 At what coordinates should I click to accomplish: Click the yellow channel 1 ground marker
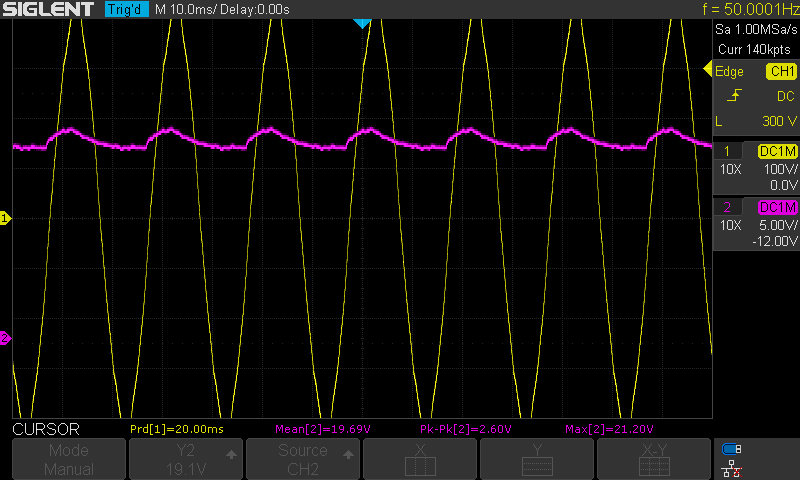click(5, 218)
